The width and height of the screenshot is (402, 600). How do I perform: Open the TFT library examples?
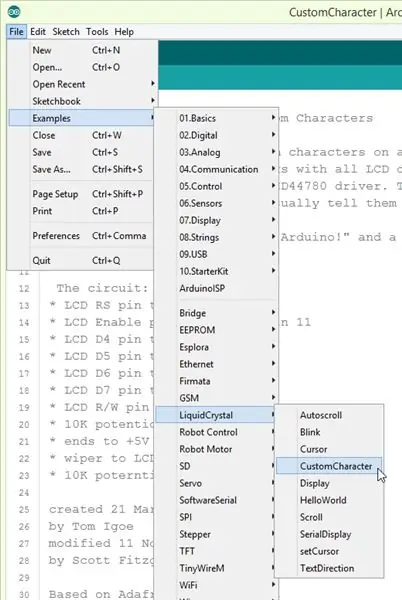216,551
